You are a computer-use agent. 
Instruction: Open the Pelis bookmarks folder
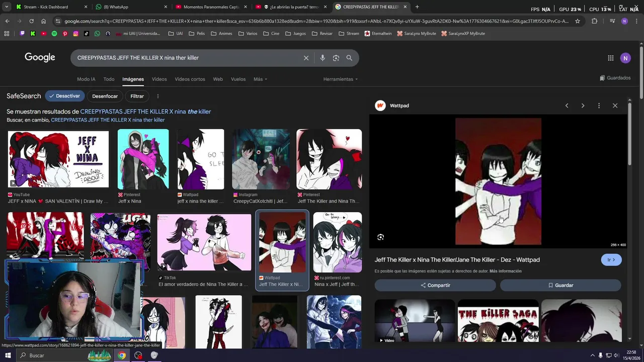197,34
